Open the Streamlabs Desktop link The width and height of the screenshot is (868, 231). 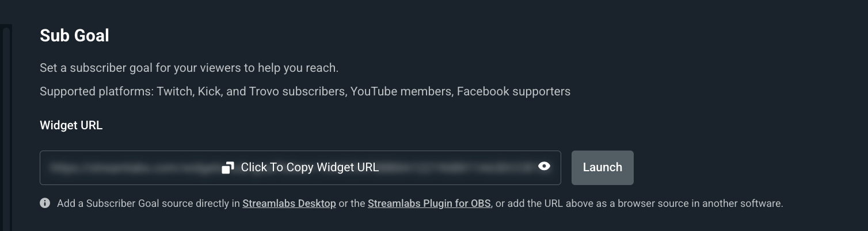click(289, 203)
